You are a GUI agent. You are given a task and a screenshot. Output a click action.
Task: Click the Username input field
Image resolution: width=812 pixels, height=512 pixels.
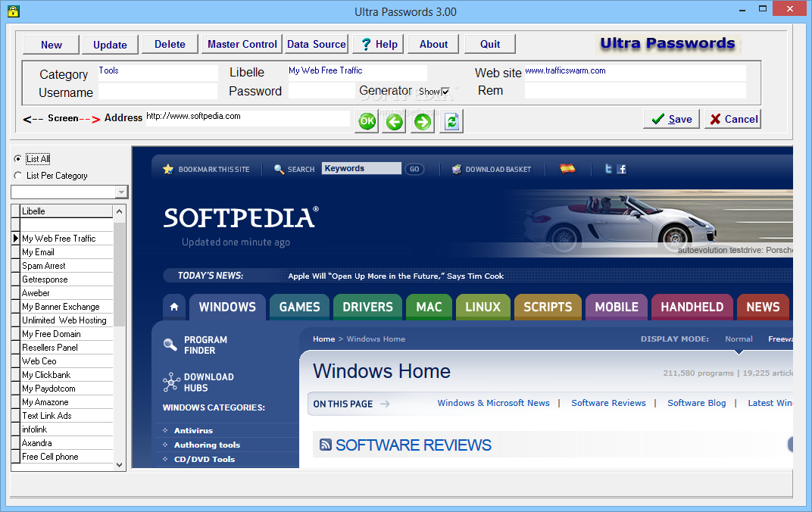158,92
